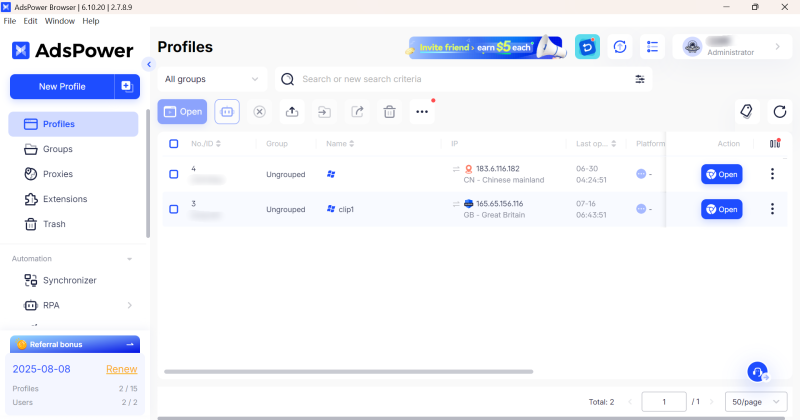This screenshot has width=800, height=420.
Task: Click the teal refresh promo icon
Action: tap(587, 47)
